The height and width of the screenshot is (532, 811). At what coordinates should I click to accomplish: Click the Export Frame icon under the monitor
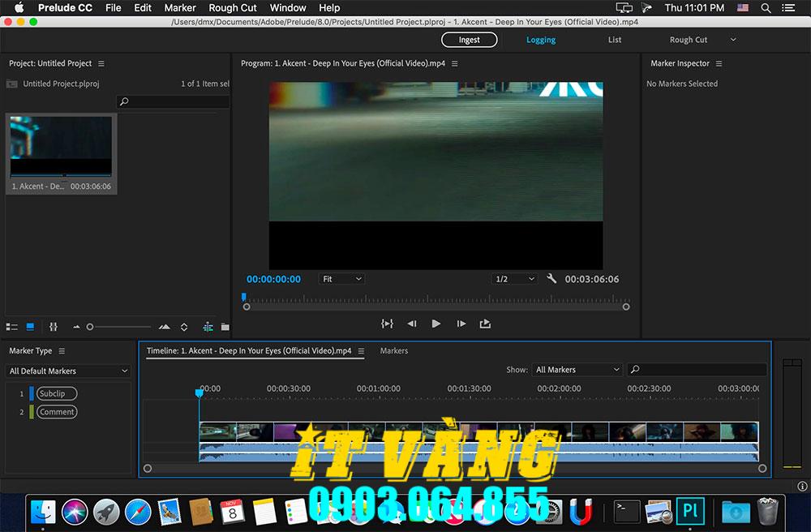point(485,324)
